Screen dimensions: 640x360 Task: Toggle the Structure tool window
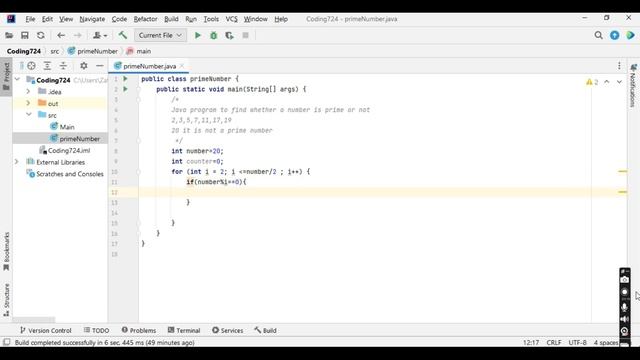[6, 300]
